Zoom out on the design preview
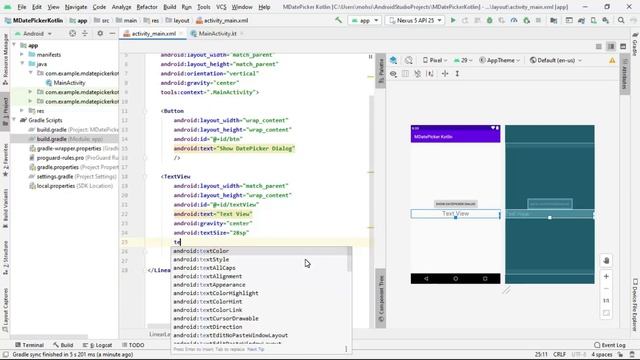The height and width of the screenshot is (360, 640). pos(606,289)
